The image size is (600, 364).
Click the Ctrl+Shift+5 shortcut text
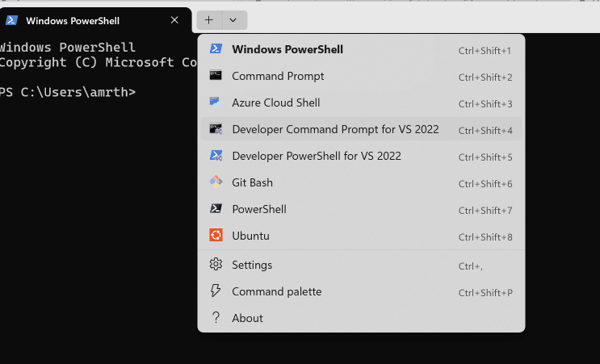tap(485, 157)
